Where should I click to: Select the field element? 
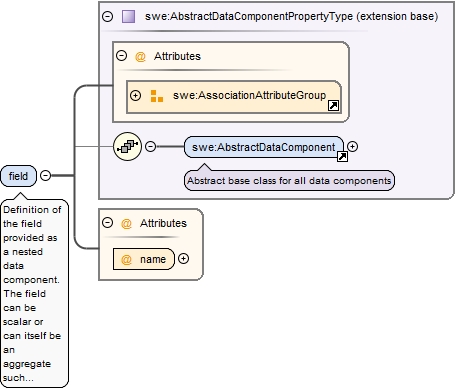point(18,176)
